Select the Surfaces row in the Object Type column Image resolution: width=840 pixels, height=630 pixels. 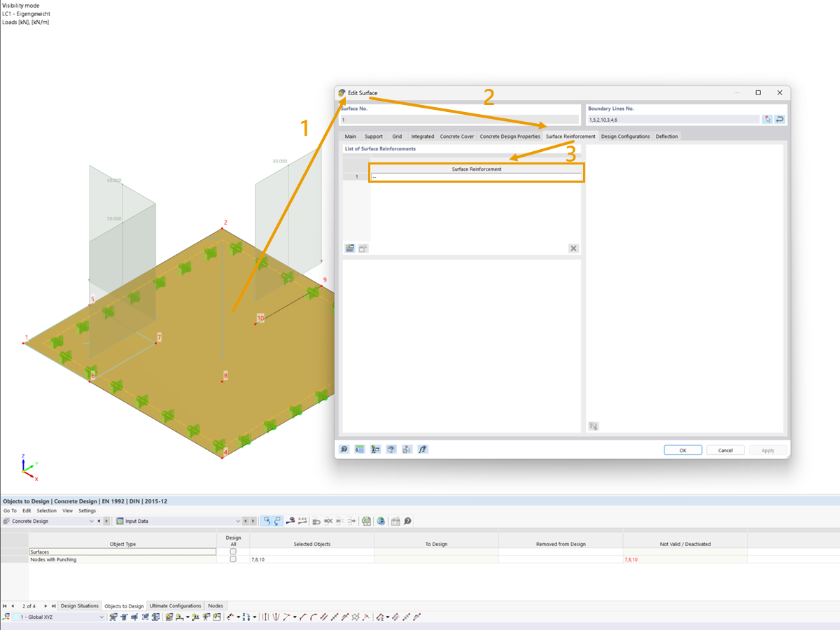tap(122, 552)
